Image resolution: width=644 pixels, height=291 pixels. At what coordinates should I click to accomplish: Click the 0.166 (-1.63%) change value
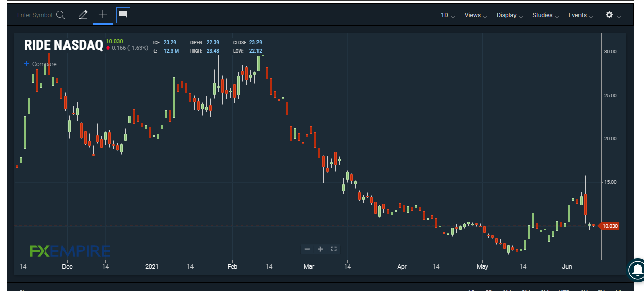pyautogui.click(x=130, y=48)
